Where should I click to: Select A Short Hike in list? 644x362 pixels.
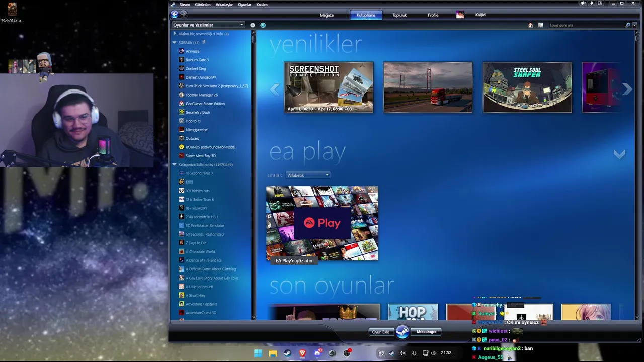(195, 295)
